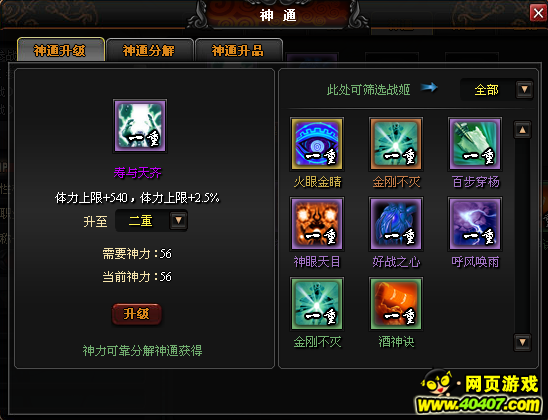Close the 神通 window
The width and height of the screenshot is (548, 420).
[x=538, y=14]
